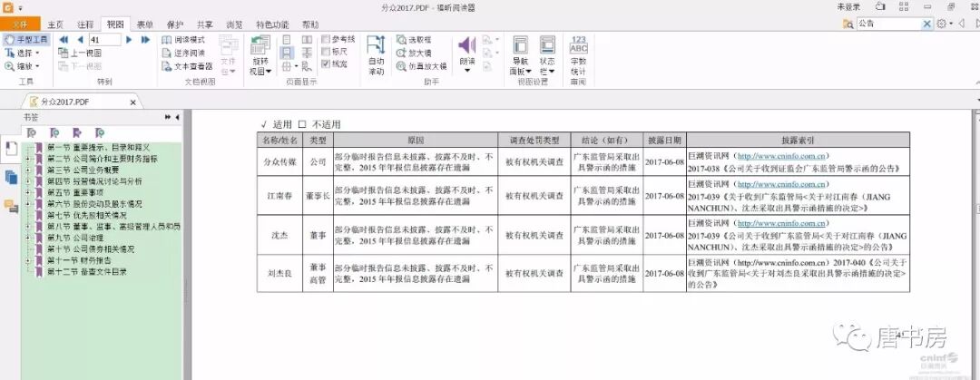The image size is (980, 380).
Task: Go to the next page arrow
Action: (129, 39)
